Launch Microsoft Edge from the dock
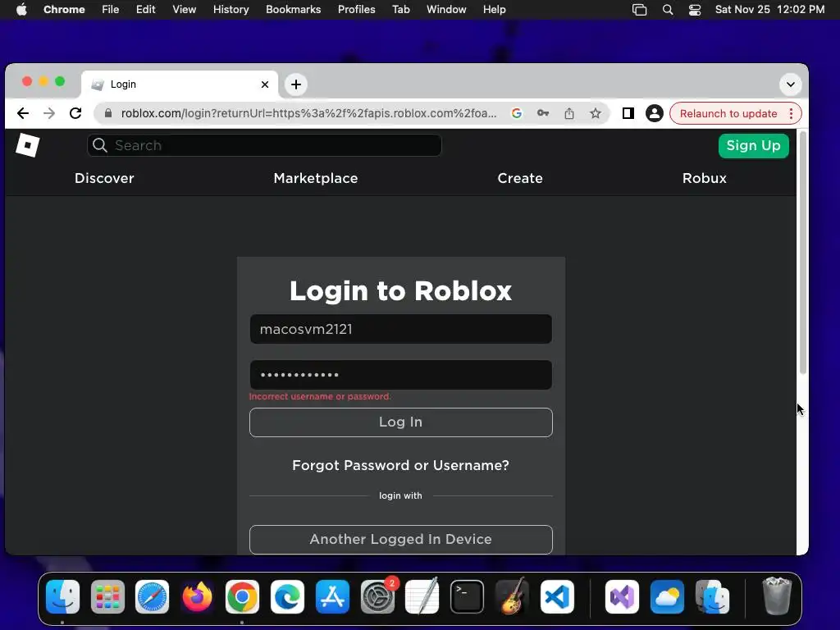The image size is (840, 630). 287,596
